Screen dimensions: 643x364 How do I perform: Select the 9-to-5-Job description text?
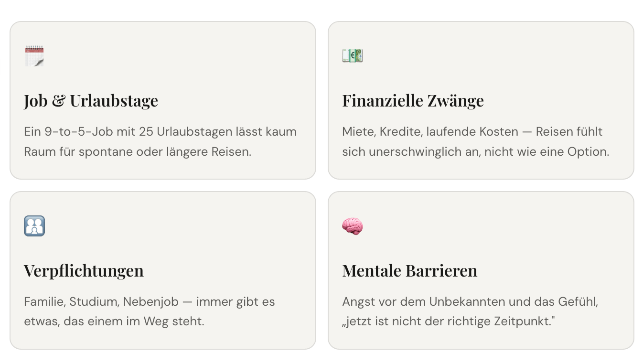click(161, 141)
